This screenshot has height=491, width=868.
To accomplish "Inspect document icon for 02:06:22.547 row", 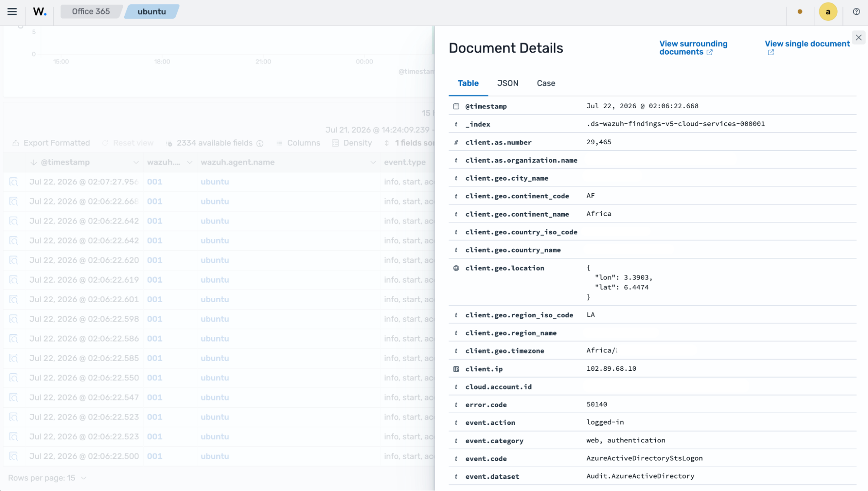I will [14, 398].
